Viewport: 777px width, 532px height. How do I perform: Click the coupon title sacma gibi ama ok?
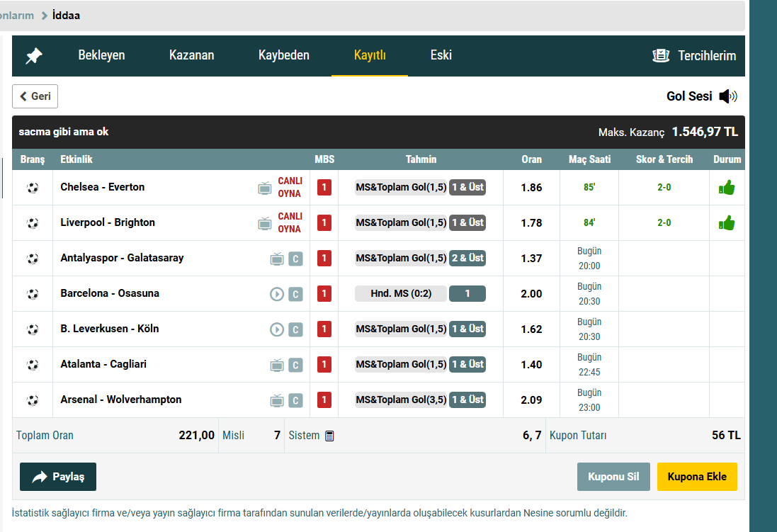coord(64,132)
